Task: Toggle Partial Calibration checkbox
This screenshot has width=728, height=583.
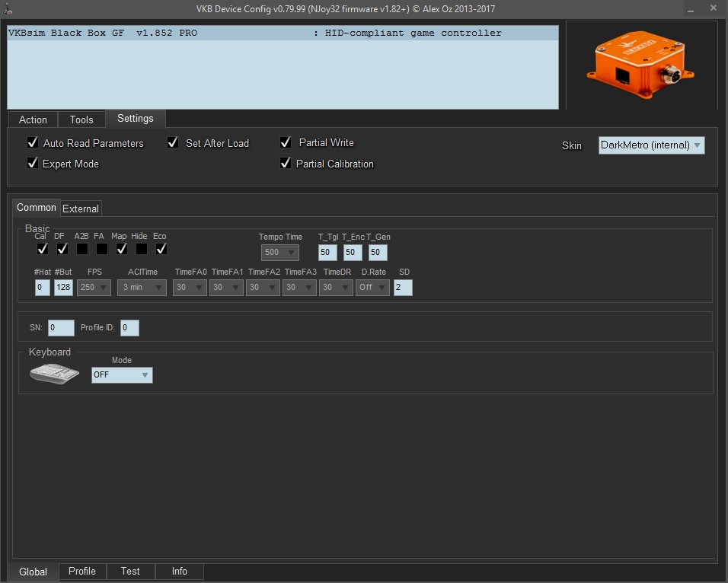Action: [x=286, y=163]
